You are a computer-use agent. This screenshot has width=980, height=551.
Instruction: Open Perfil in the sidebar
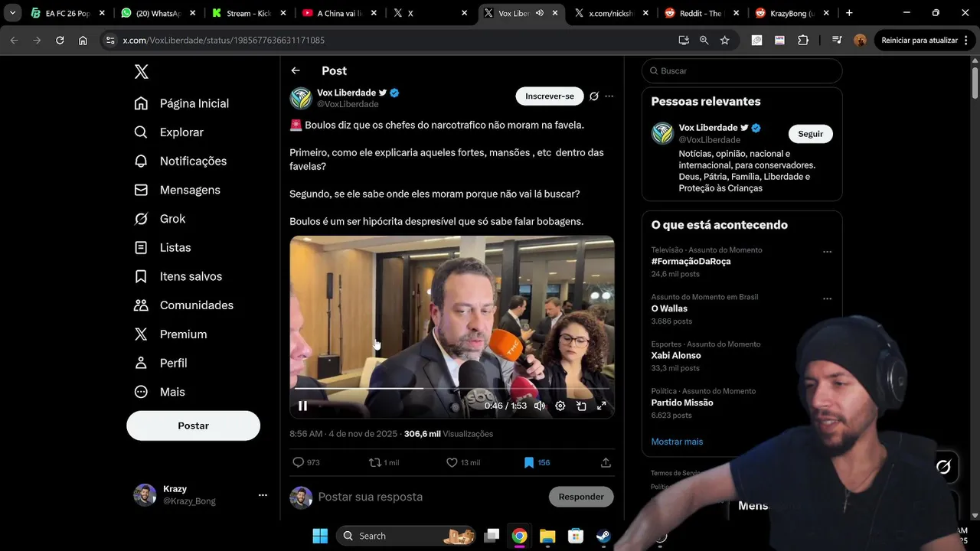[x=160, y=363]
